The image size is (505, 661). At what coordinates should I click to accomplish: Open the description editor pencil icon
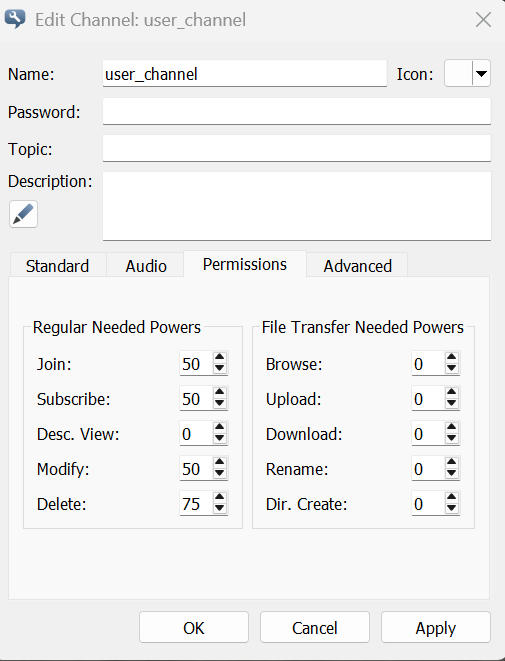point(23,214)
